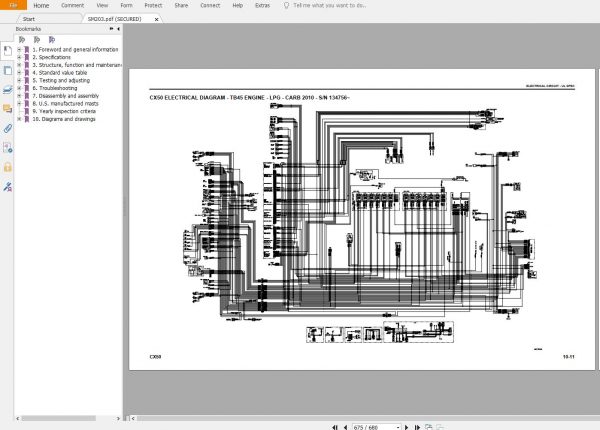Expand bookmark 2. Specifications
Screen dimensions: 600x430
coord(19,57)
